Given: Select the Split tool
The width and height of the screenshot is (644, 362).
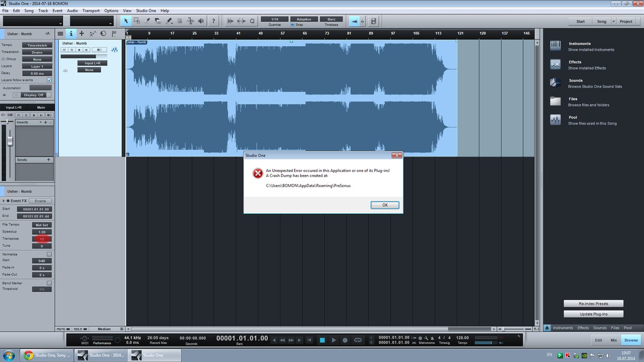Looking at the screenshot, I should [147, 21].
